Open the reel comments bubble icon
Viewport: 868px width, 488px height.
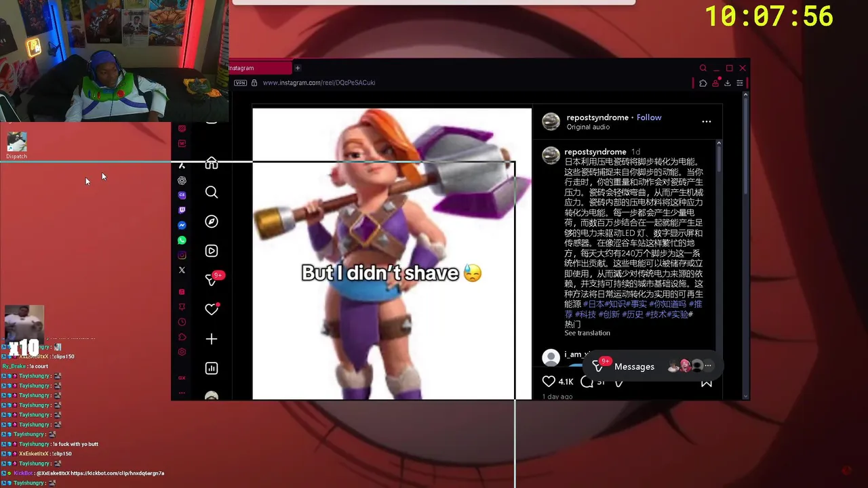[x=587, y=382]
